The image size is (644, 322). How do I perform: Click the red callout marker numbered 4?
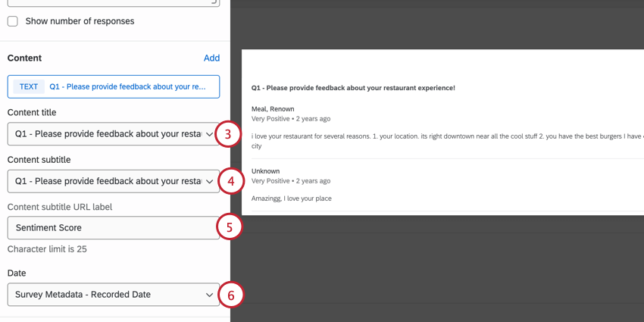[230, 181]
